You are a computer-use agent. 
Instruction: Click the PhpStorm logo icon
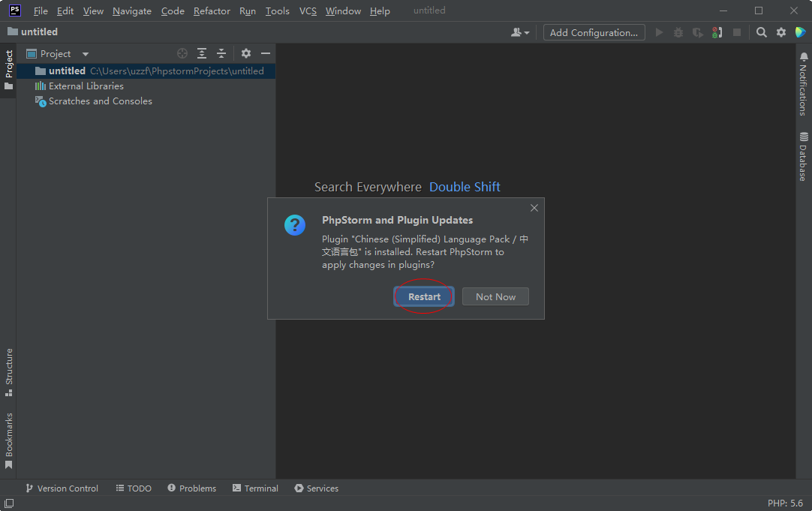[15, 11]
